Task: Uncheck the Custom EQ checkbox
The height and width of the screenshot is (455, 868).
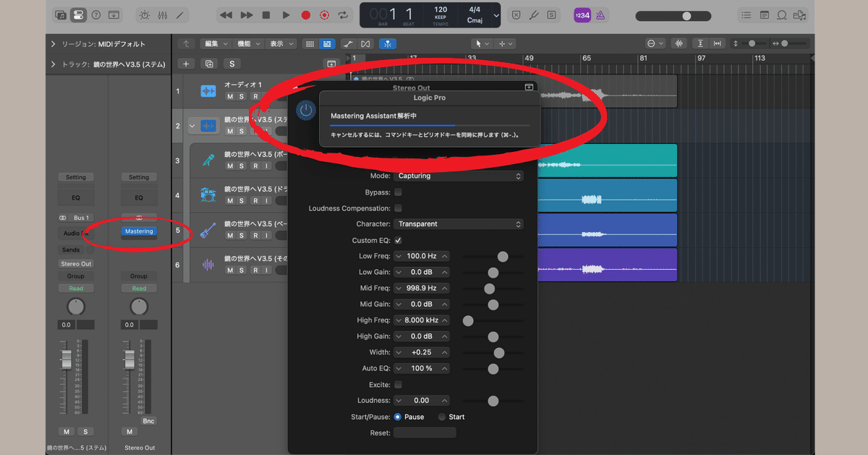Action: pos(398,240)
